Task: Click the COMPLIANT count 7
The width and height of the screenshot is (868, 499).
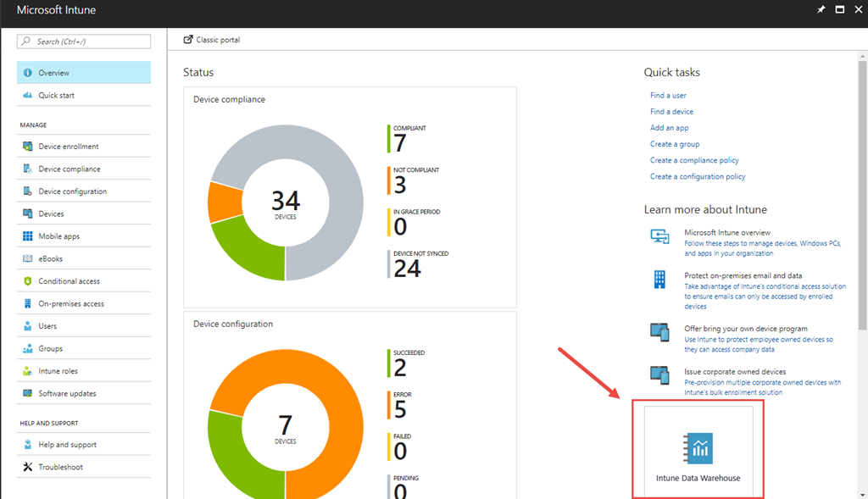Action: coord(400,143)
